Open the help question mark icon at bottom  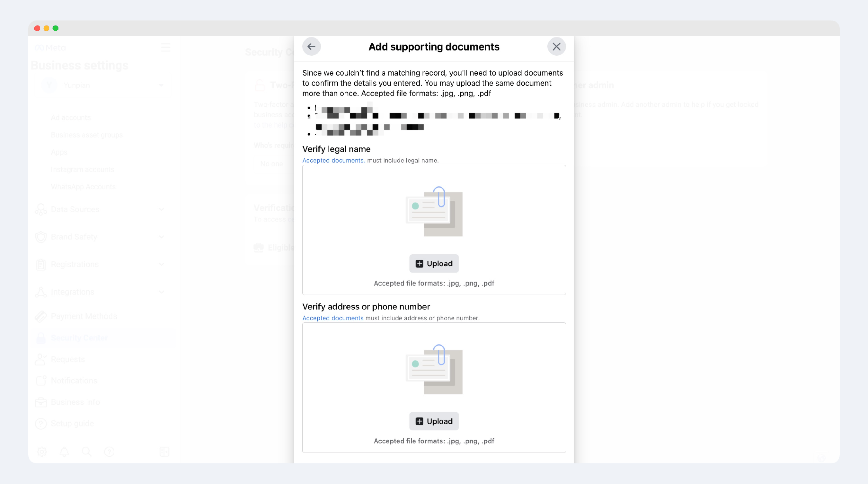coord(109,452)
